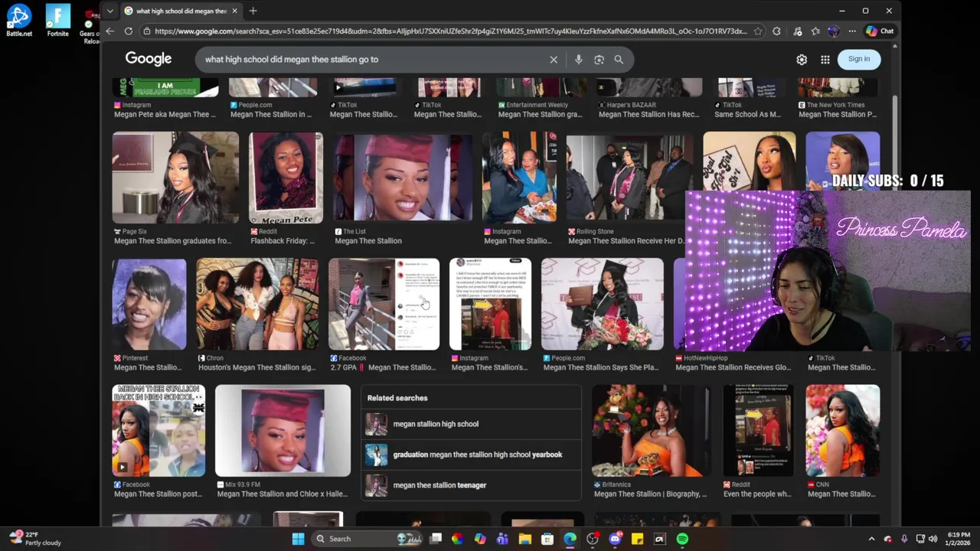Open the Fortnite desktop shortcut
The height and width of the screenshot is (551, 980).
pos(57,20)
